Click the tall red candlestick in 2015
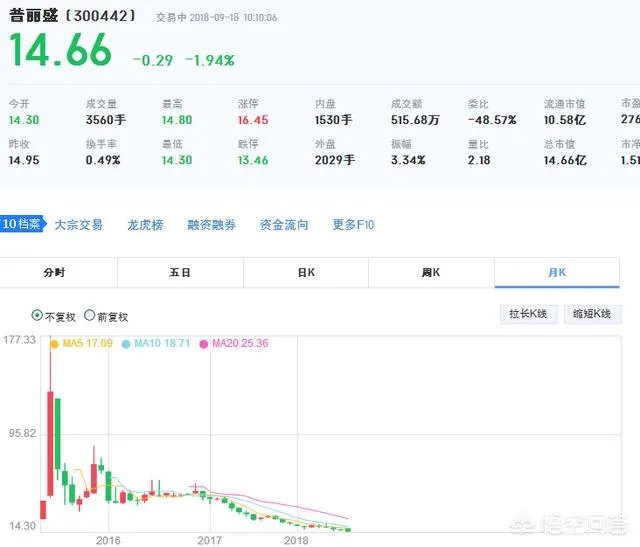640x547 pixels. pos(50,444)
